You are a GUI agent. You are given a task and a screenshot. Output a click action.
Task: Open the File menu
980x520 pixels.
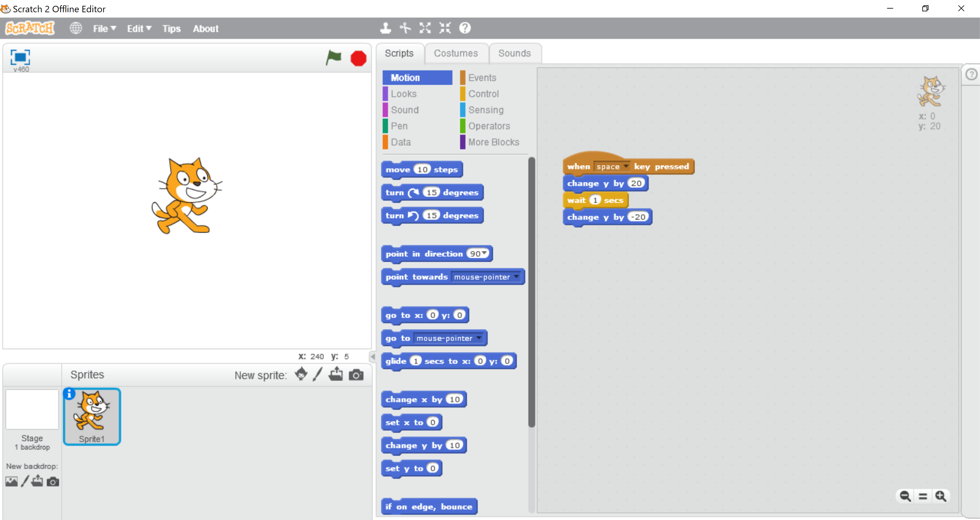[103, 28]
